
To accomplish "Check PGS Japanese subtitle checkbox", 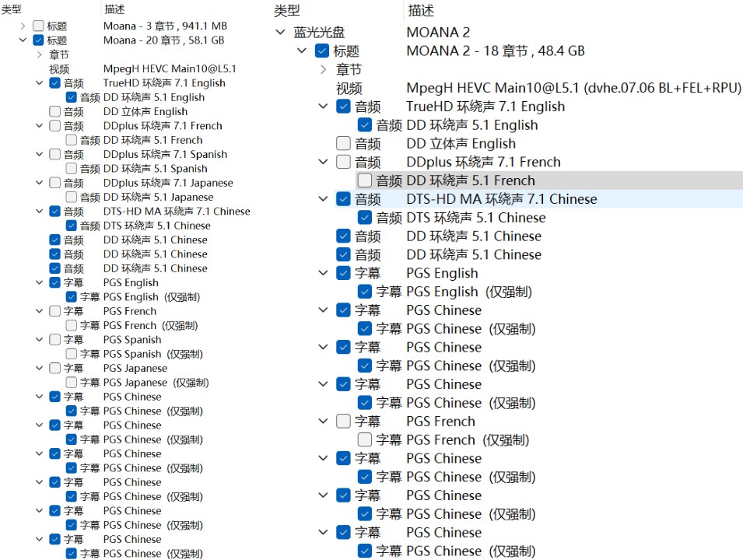I will pyautogui.click(x=55, y=368).
